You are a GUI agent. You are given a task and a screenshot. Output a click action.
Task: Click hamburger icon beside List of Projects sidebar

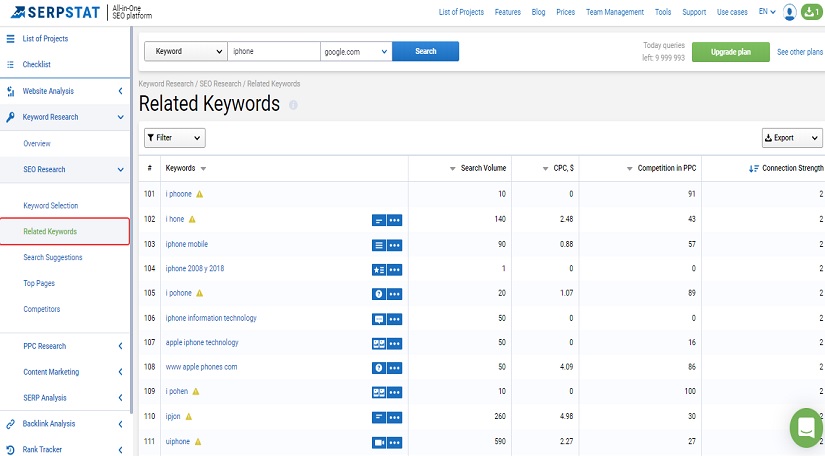point(10,39)
